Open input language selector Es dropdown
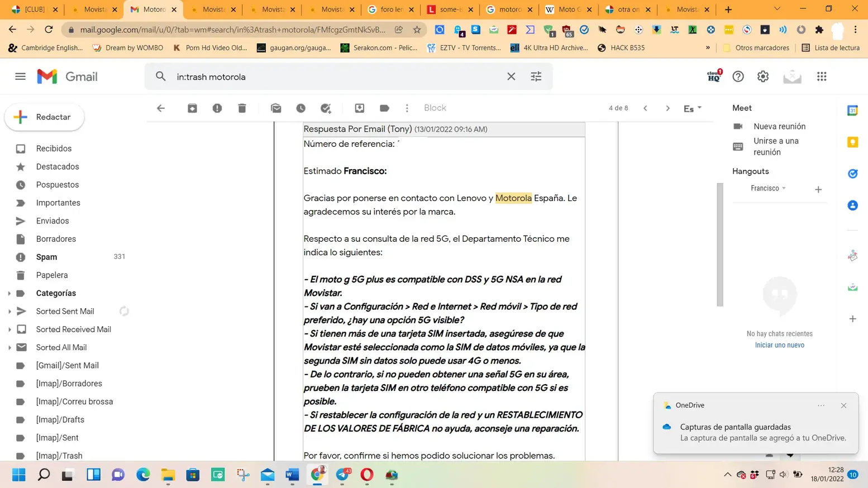This screenshot has width=868, height=488. (x=693, y=108)
